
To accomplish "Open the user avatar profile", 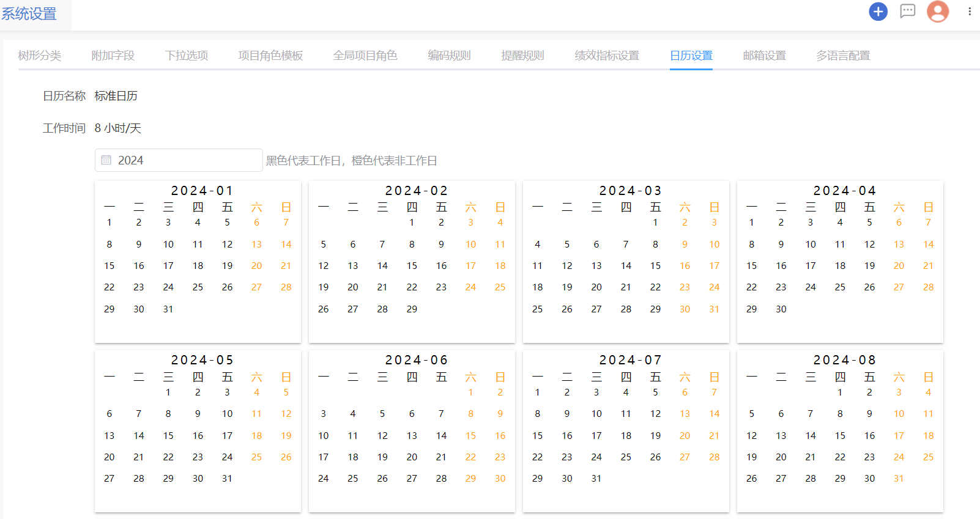I will pyautogui.click(x=937, y=12).
